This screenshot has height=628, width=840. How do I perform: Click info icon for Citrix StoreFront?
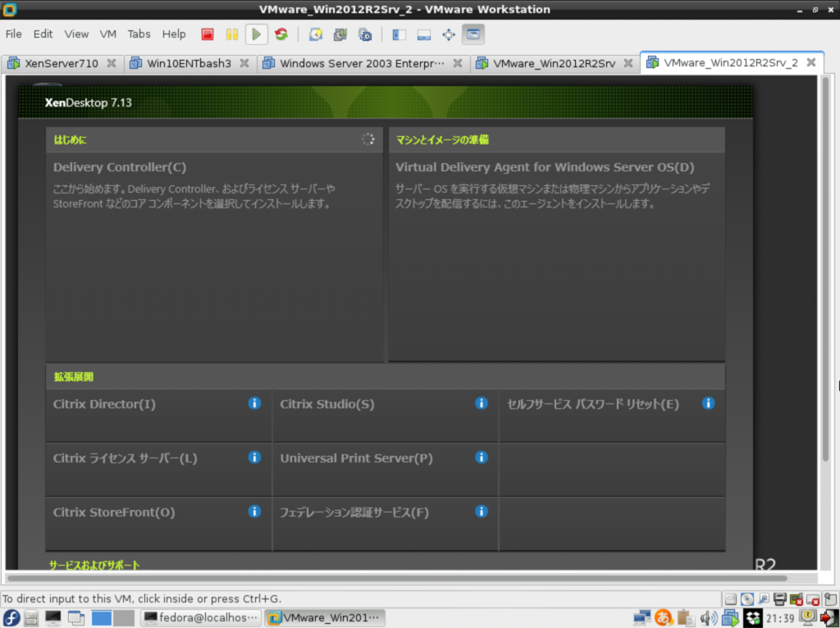point(254,512)
